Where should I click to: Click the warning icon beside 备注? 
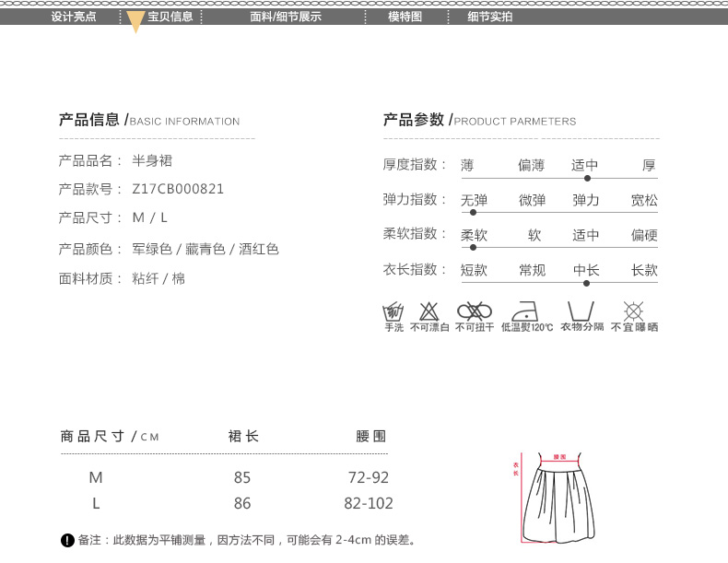coord(67,540)
